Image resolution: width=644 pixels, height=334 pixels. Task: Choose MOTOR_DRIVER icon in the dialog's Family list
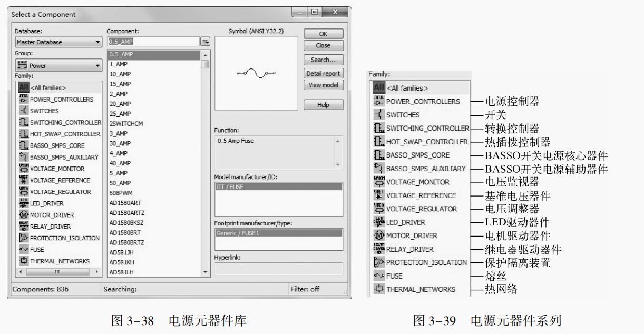coord(24,215)
